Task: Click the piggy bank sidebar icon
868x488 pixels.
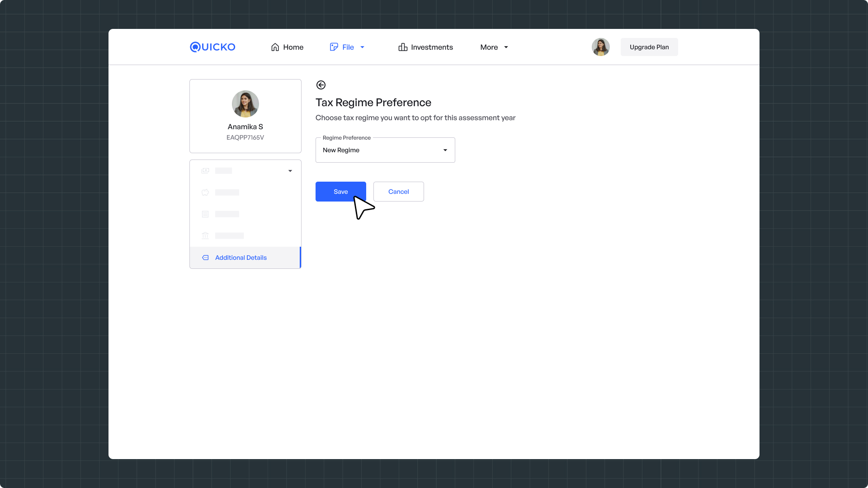Action: 205,192
